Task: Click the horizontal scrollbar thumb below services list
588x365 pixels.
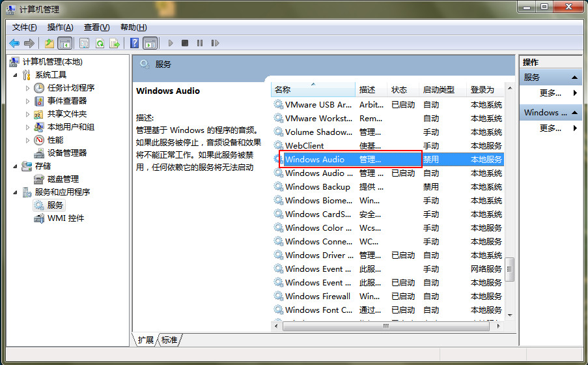Action: 386,326
